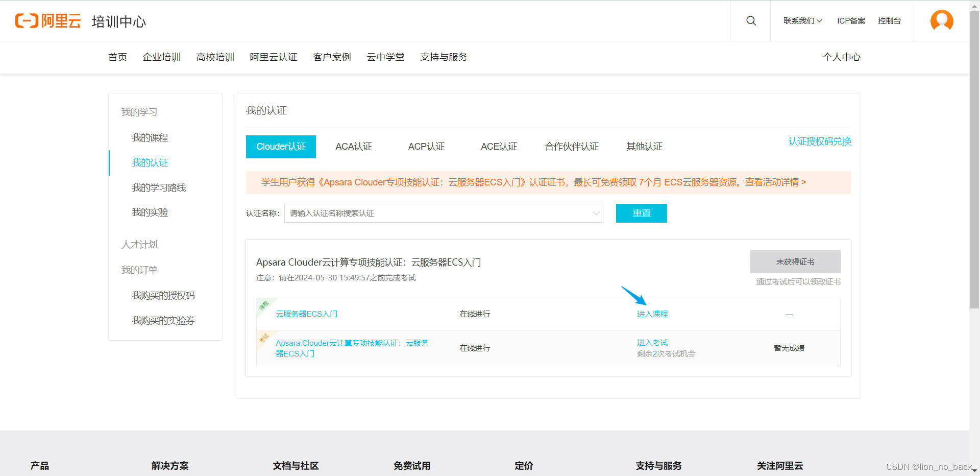
Task: Click the 文档与社区 footer heading
Action: [296, 466]
